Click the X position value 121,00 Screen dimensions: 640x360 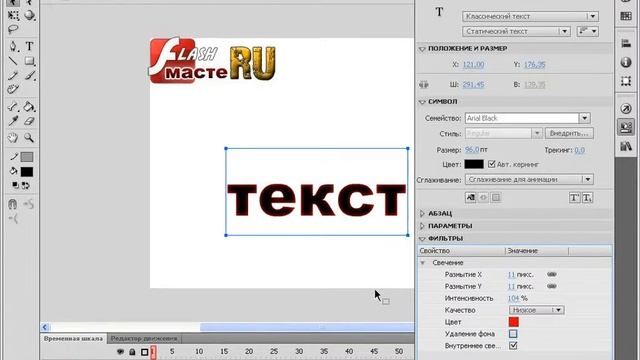473,64
